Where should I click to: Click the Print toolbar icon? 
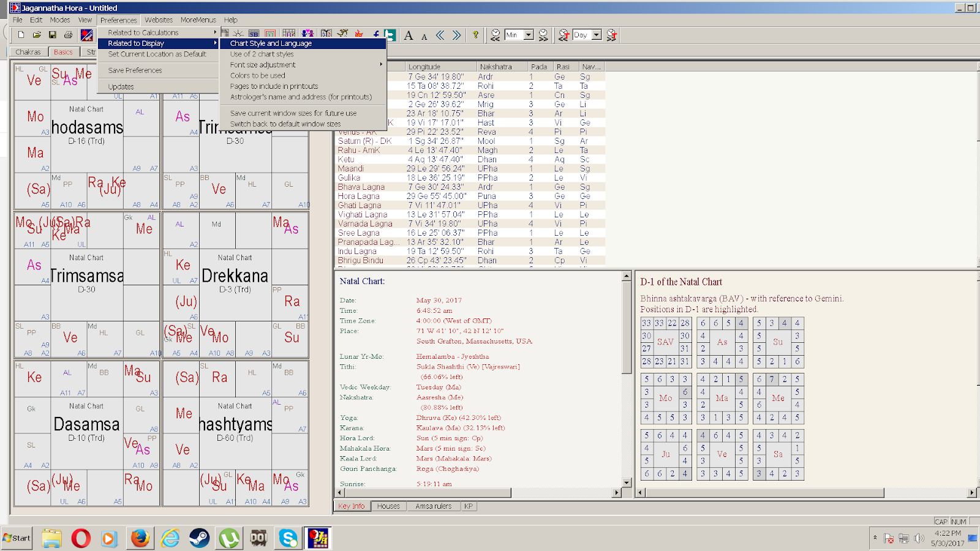[69, 35]
